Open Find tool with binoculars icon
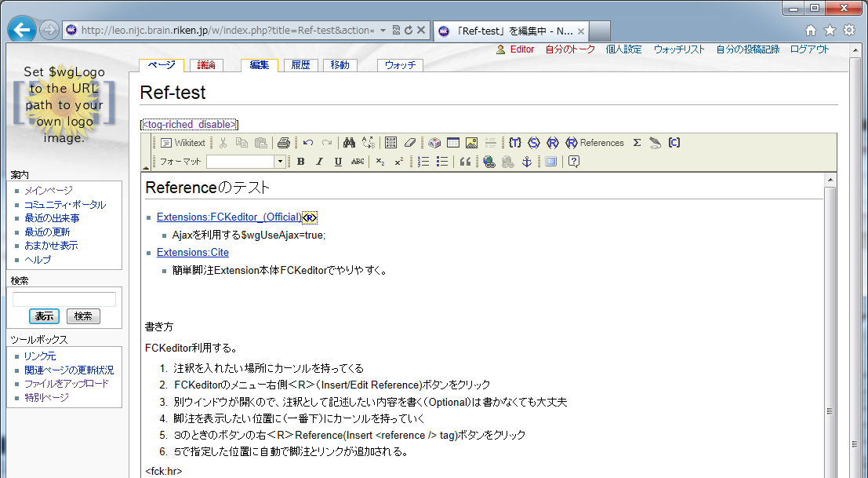Image resolution: width=868 pixels, height=478 pixels. (349, 143)
